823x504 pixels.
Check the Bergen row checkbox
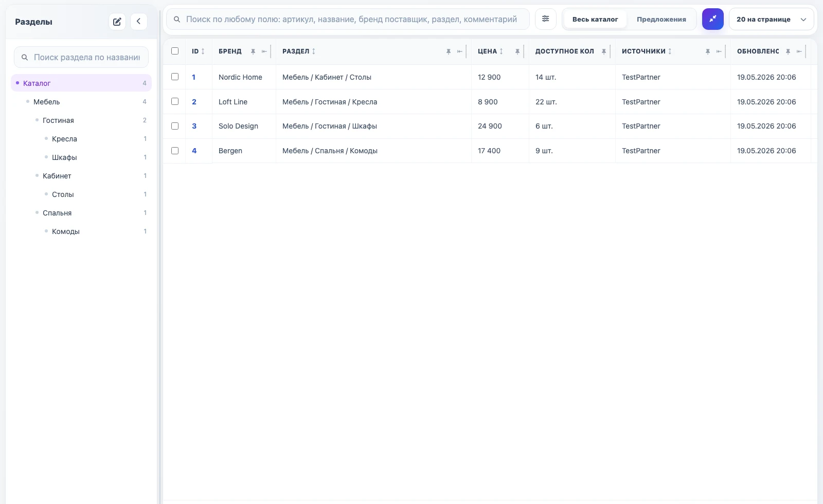175,151
